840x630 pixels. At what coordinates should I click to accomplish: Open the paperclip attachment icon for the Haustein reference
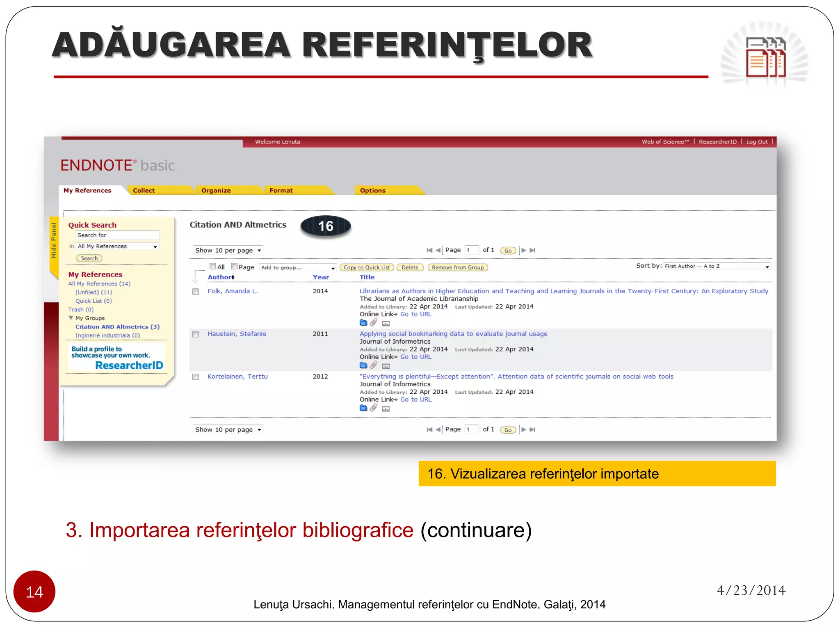(x=374, y=365)
